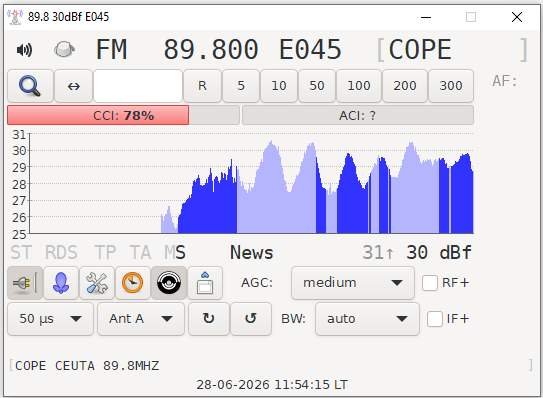
Task: Enable the IF+ checkbox
Action: 435,319
